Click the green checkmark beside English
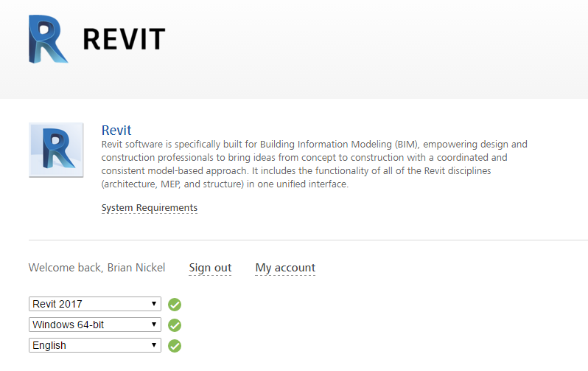The width and height of the screenshot is (588, 371). 175,345
